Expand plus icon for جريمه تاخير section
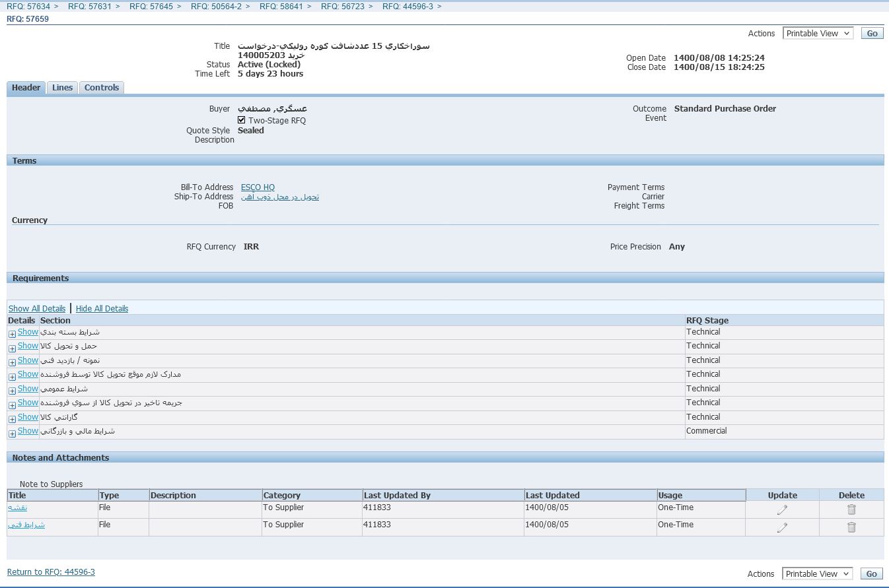889x588 pixels. (x=12, y=405)
